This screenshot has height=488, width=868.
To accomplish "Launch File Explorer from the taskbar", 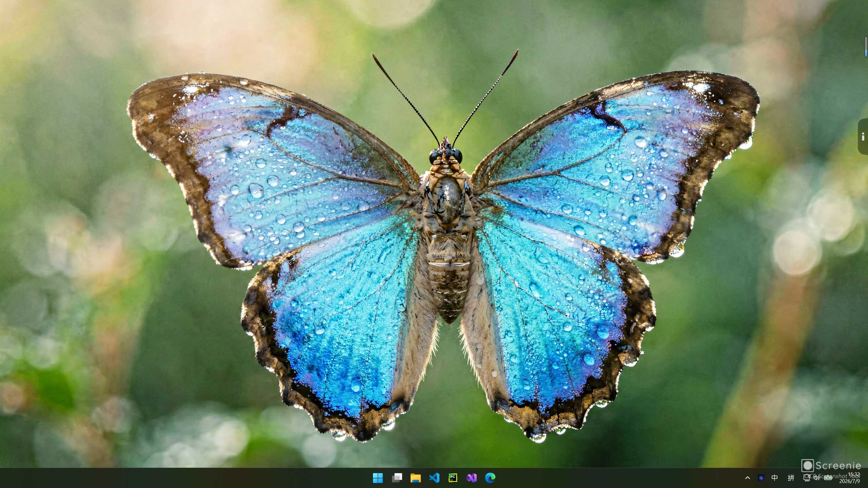I will pos(415,478).
